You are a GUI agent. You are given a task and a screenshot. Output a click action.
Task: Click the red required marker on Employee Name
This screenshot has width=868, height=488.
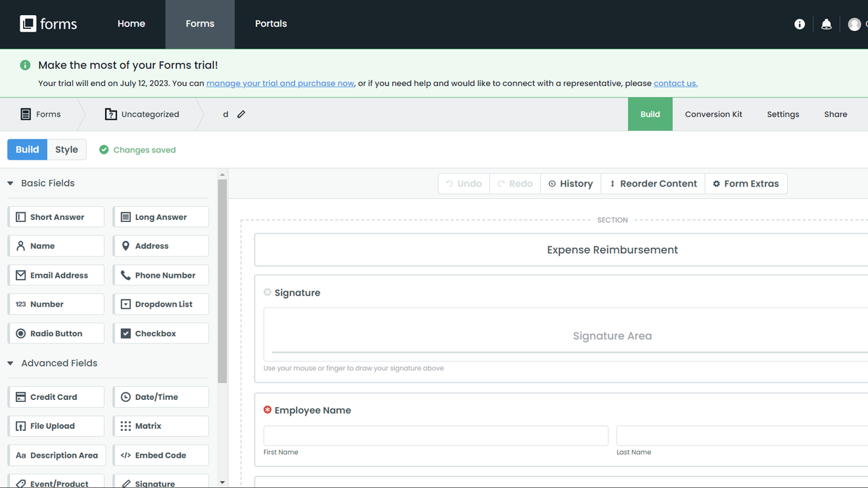tap(267, 409)
